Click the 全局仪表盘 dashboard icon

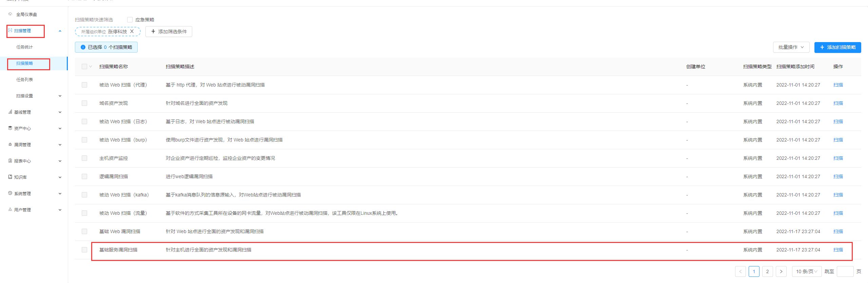click(10, 14)
